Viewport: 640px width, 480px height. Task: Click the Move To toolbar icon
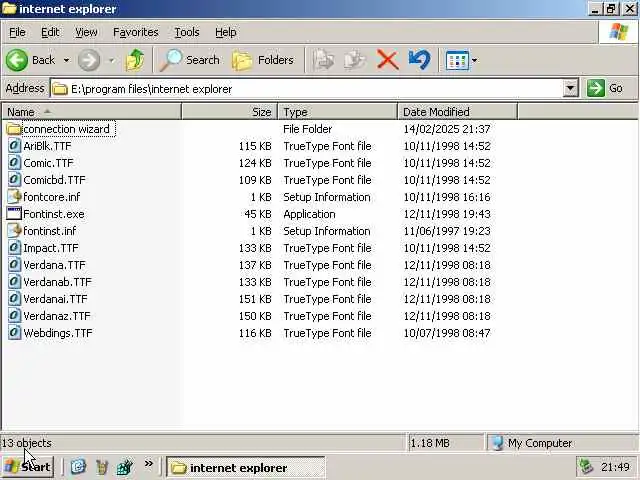click(x=324, y=60)
